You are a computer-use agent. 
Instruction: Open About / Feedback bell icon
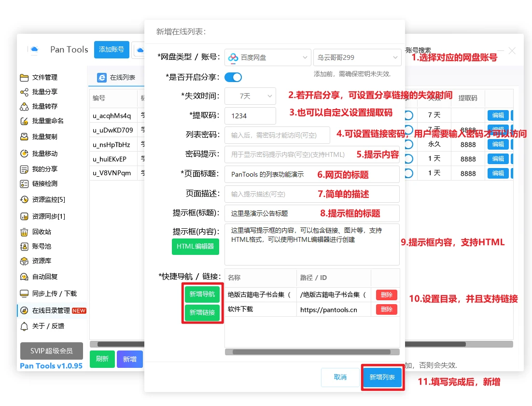point(24,326)
